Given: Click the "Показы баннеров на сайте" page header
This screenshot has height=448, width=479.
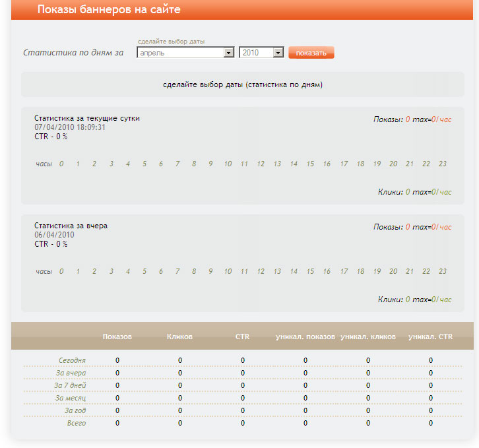Looking at the screenshot, I should [x=109, y=10].
